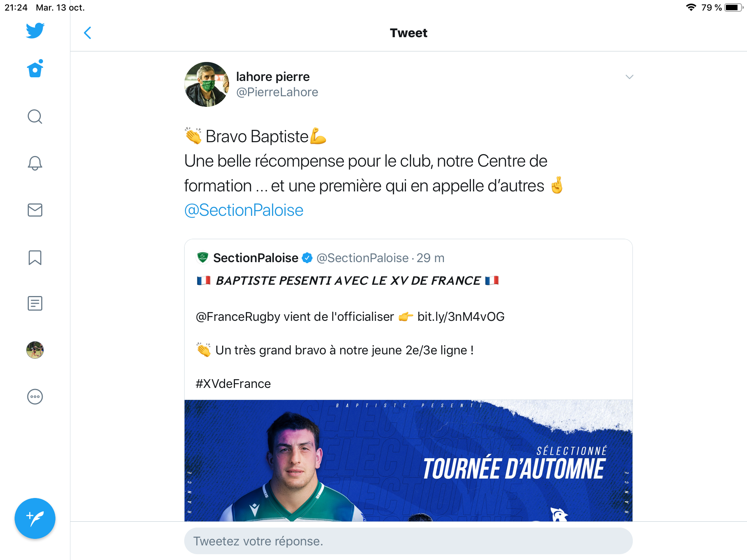Open the bit.ly/3nM4vOG link
This screenshot has height=560, width=747.
(461, 316)
